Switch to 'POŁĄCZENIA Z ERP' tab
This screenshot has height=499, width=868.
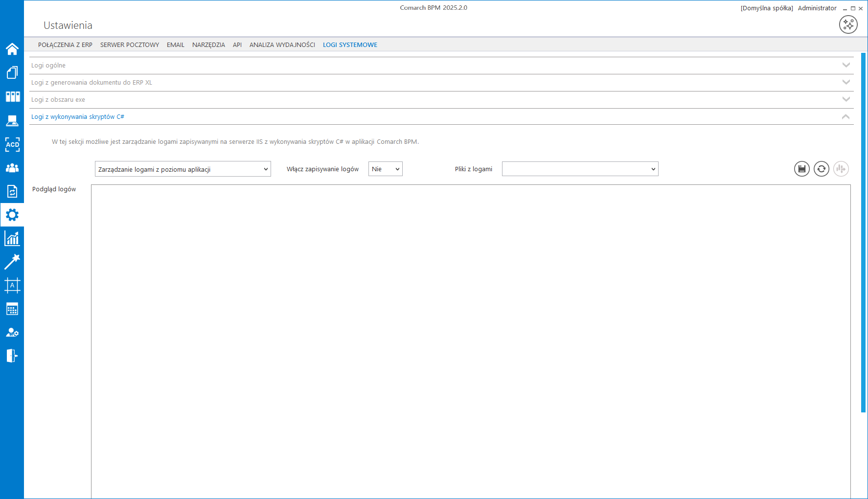[65, 45]
